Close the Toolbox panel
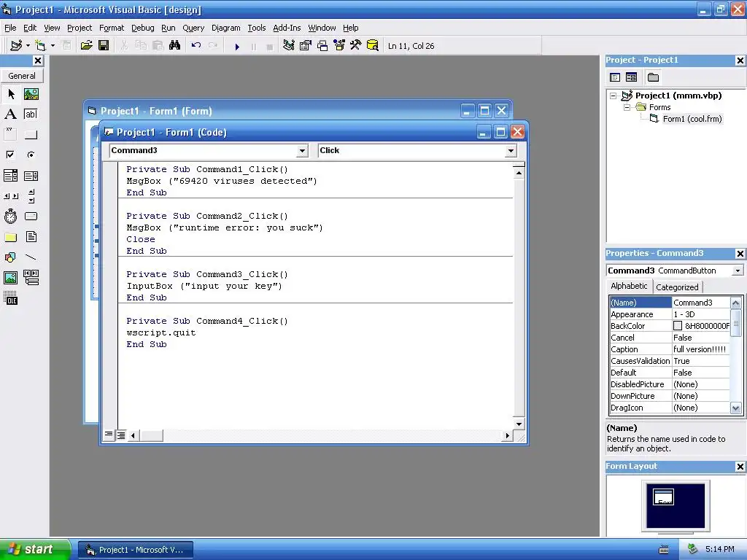Screen dimensions: 747x560 point(38,61)
